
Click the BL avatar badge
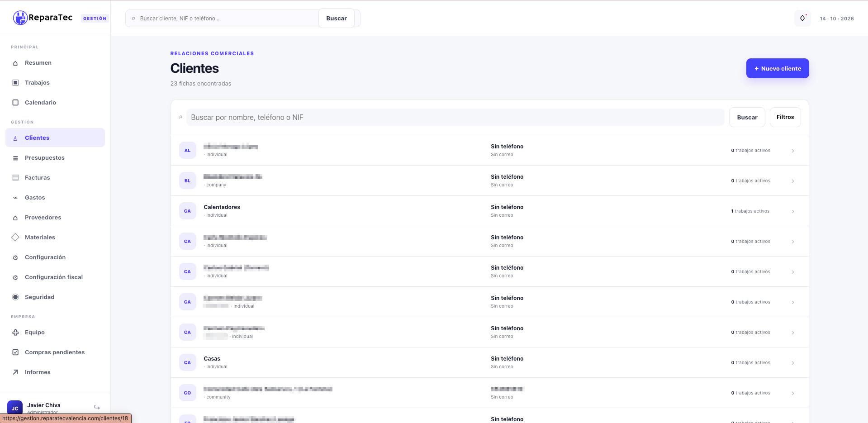(x=187, y=181)
